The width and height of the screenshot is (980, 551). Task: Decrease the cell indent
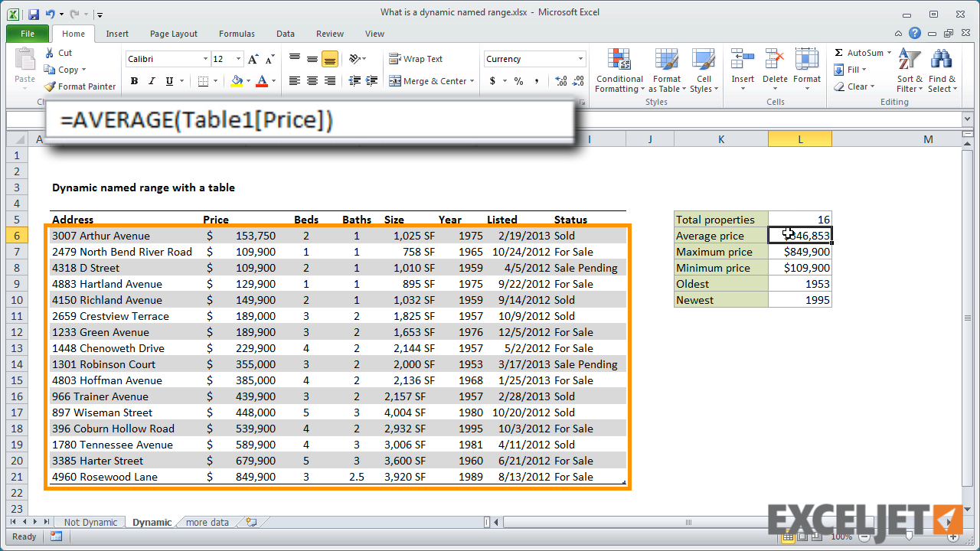[354, 81]
